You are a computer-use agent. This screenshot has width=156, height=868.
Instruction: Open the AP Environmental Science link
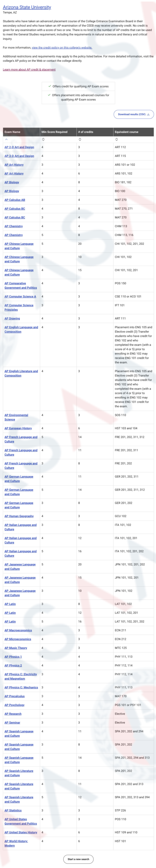[x=16, y=417]
